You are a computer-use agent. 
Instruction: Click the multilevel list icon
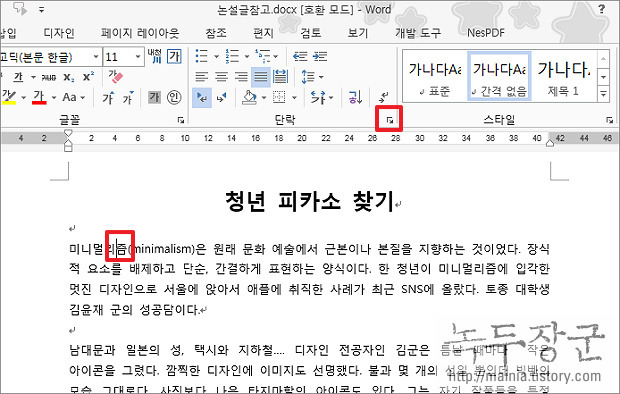(262, 56)
